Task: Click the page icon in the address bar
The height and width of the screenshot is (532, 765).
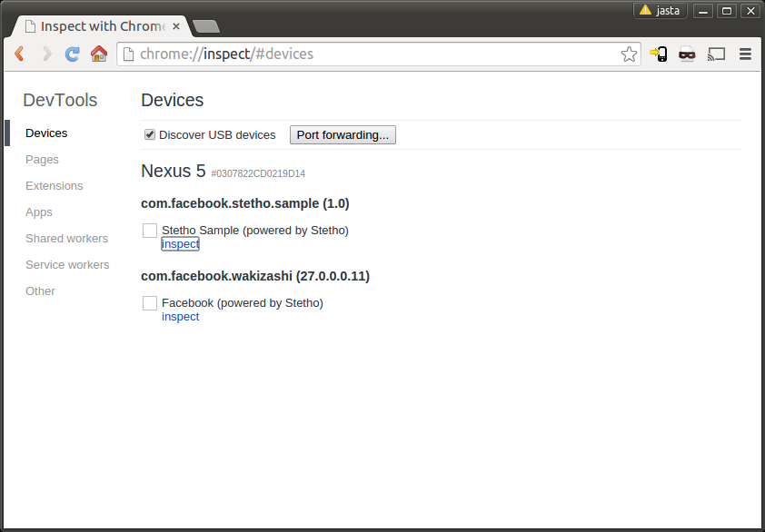Action: click(128, 54)
